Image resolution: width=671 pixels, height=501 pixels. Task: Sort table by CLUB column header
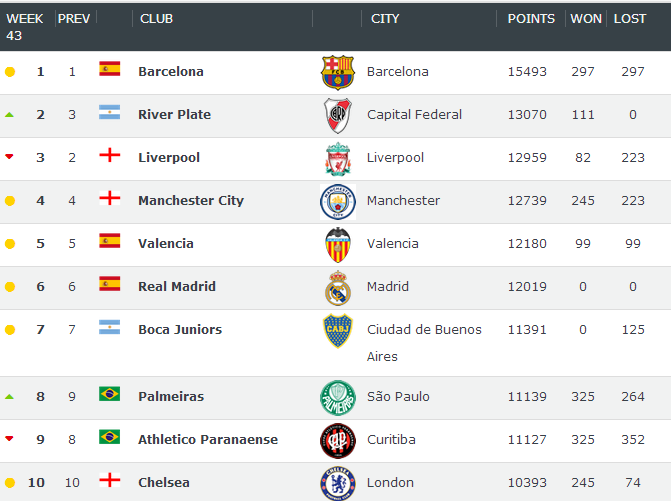tap(157, 19)
